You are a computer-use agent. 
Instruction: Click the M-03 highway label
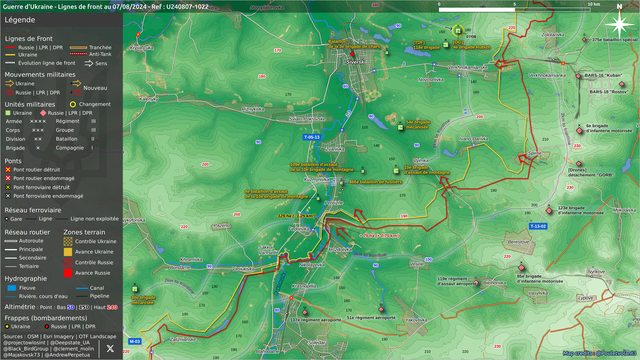click(134, 341)
